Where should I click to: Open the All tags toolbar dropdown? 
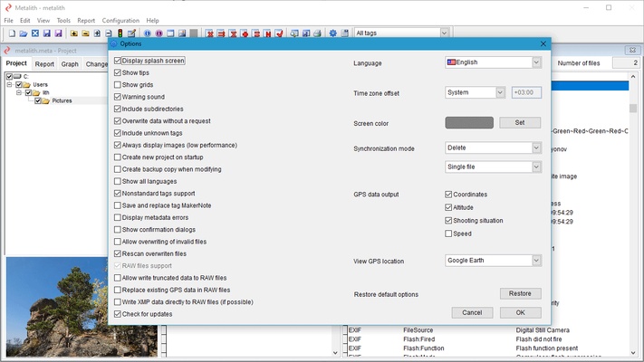[401, 33]
